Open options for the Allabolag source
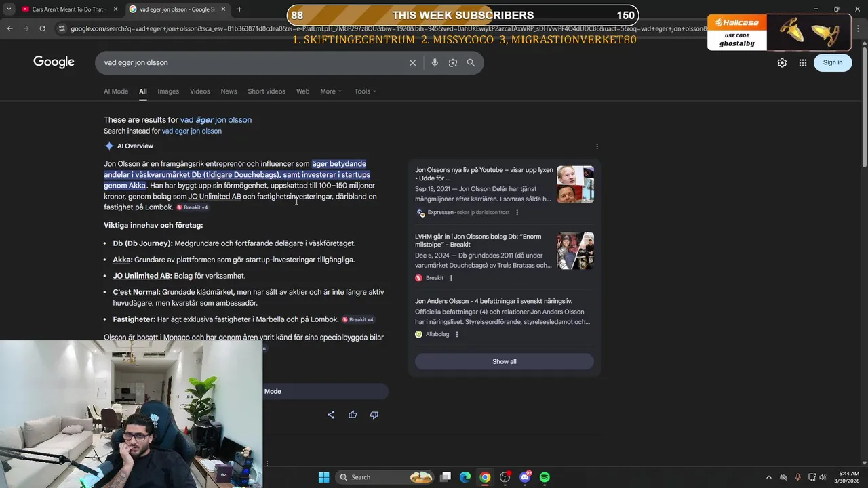 pos(456,334)
